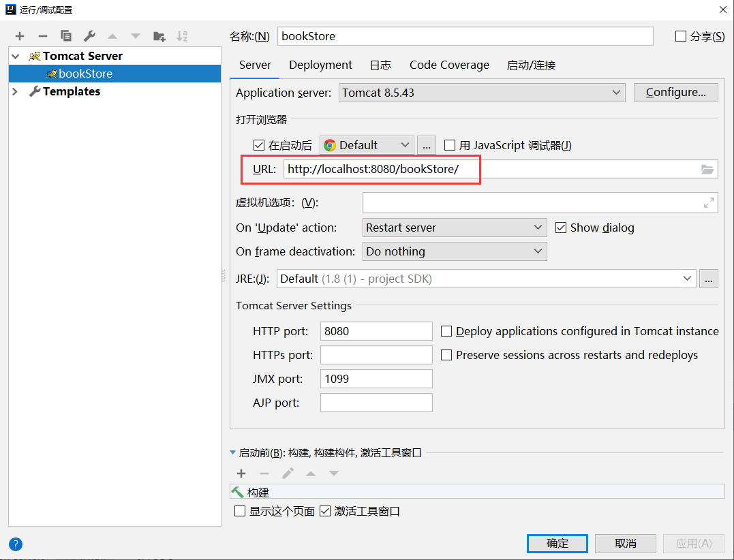This screenshot has width=734, height=560.
Task: Click the HTTPs port field
Action: 376,355
